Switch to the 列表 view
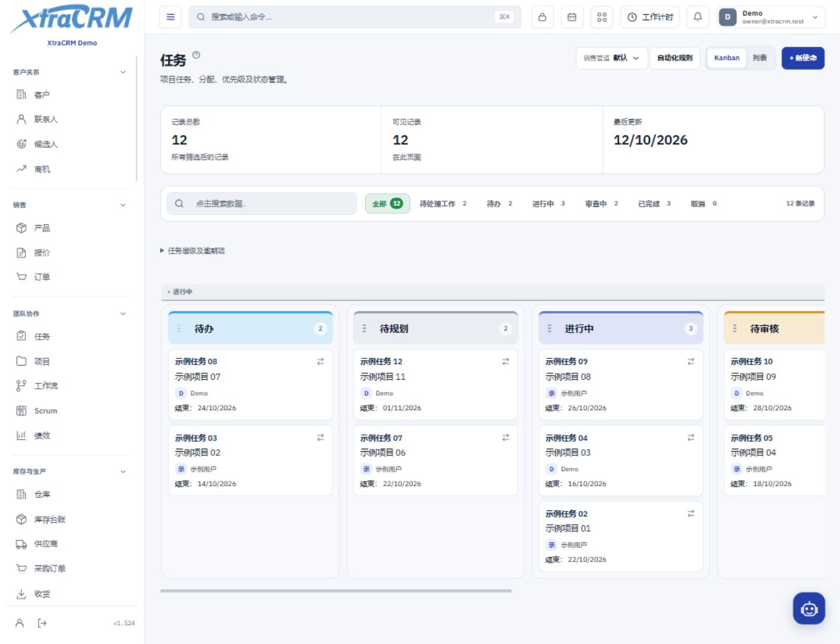Image resolution: width=840 pixels, height=644 pixels. pos(760,58)
